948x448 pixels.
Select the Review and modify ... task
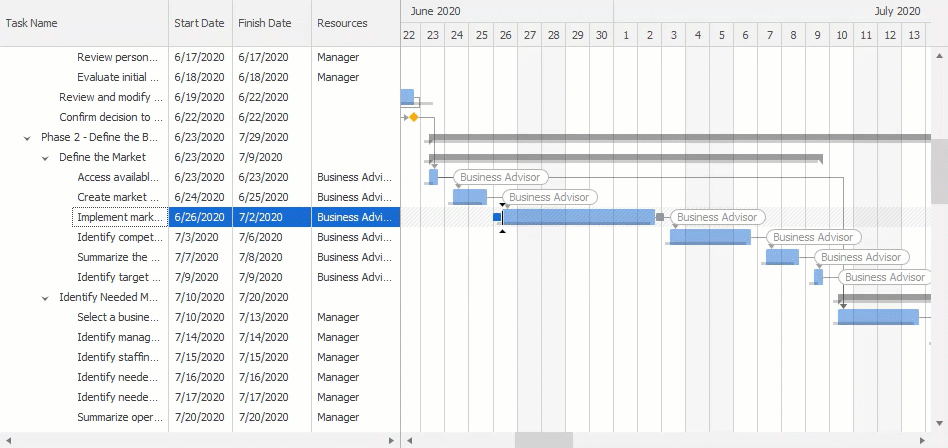point(111,97)
